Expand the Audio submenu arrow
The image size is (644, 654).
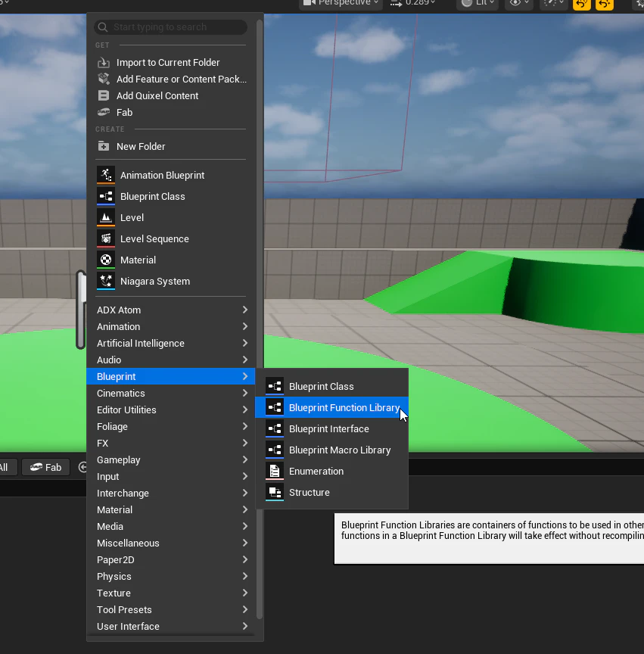(x=245, y=360)
